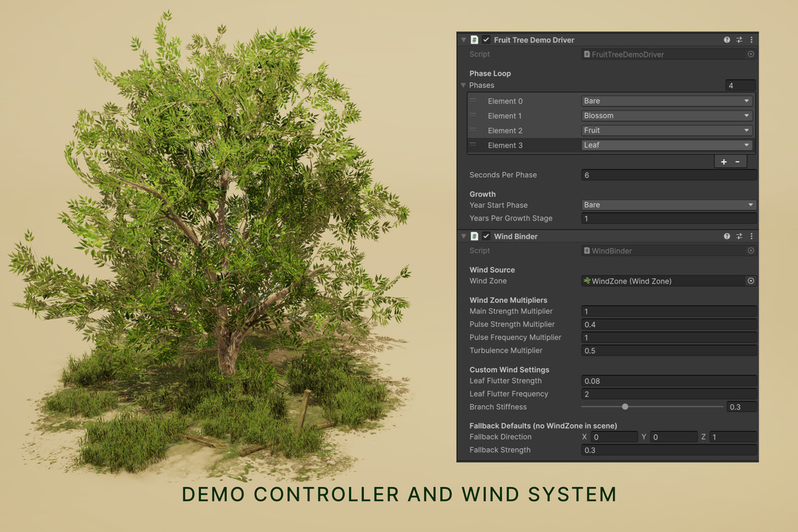Open Element 2 dropdown showing Fruit
The height and width of the screenshot is (532, 798).
[x=667, y=130]
